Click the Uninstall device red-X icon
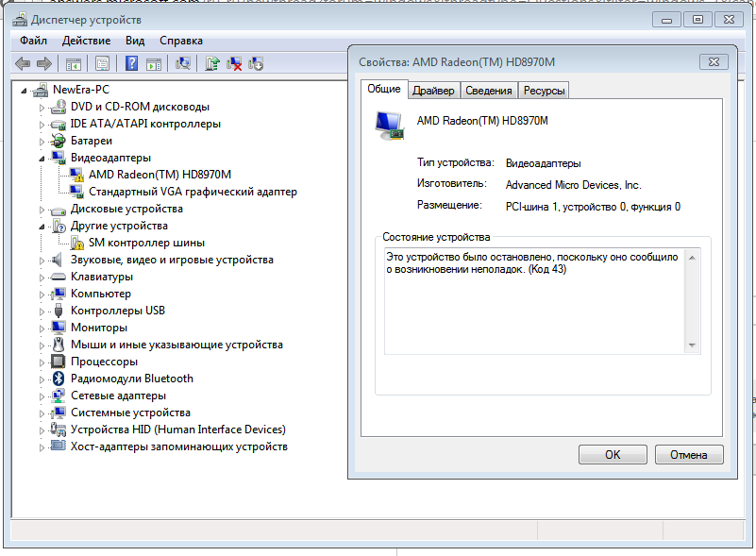756x556 pixels. 234,63
